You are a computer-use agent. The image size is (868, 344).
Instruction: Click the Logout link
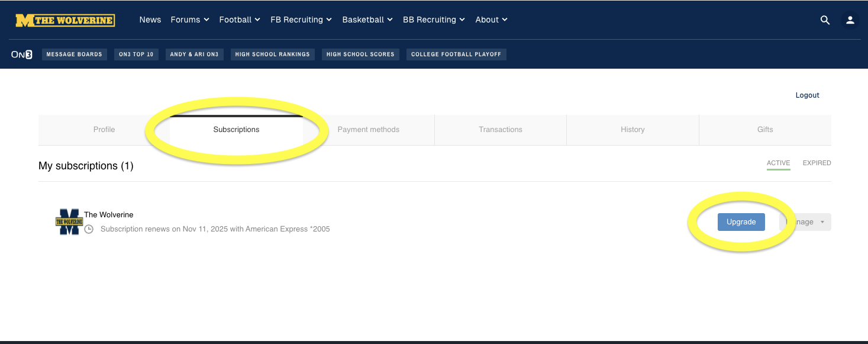pos(807,95)
